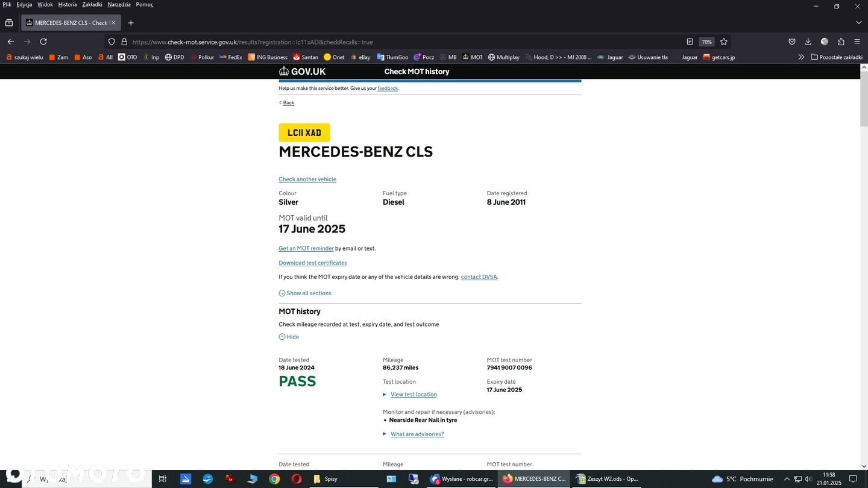Open the Narzędzia menu
Screen dimensions: 868x488
(119, 4)
